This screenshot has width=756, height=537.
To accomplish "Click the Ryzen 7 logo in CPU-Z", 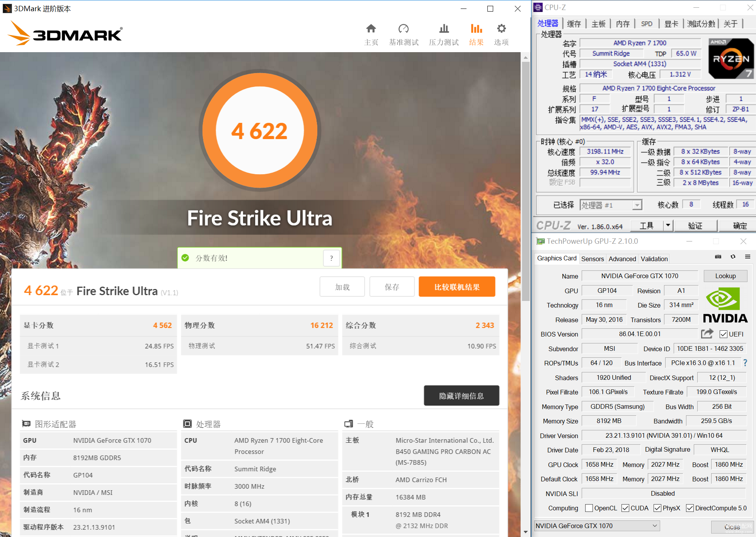I will pyautogui.click(x=731, y=58).
